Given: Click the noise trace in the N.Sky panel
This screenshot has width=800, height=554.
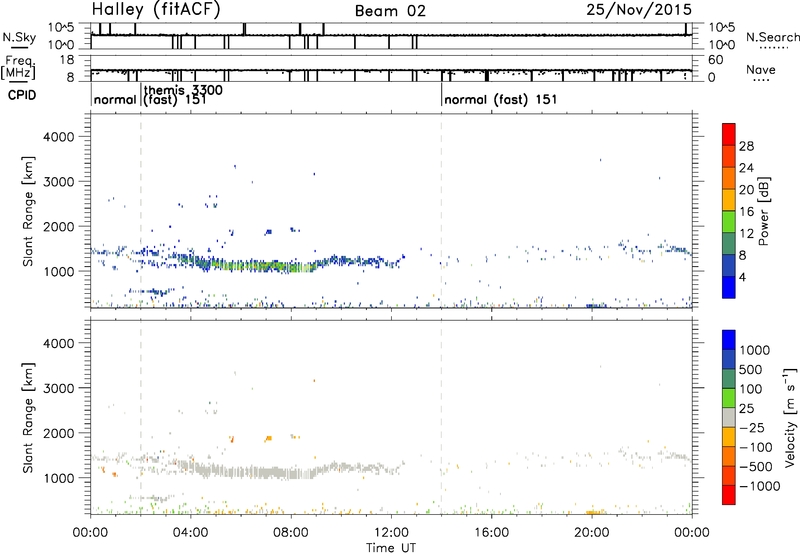Looking at the screenshot, I should coord(391,35).
